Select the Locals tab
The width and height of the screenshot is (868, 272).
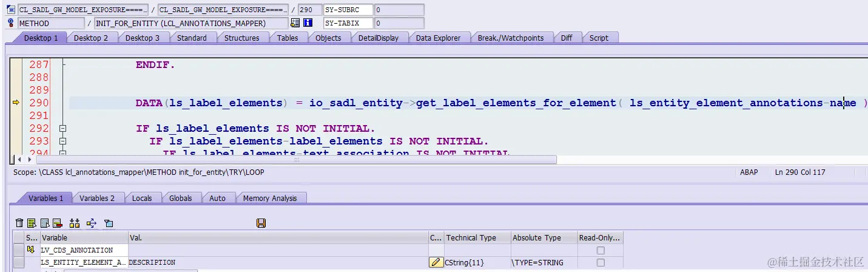[x=142, y=198]
